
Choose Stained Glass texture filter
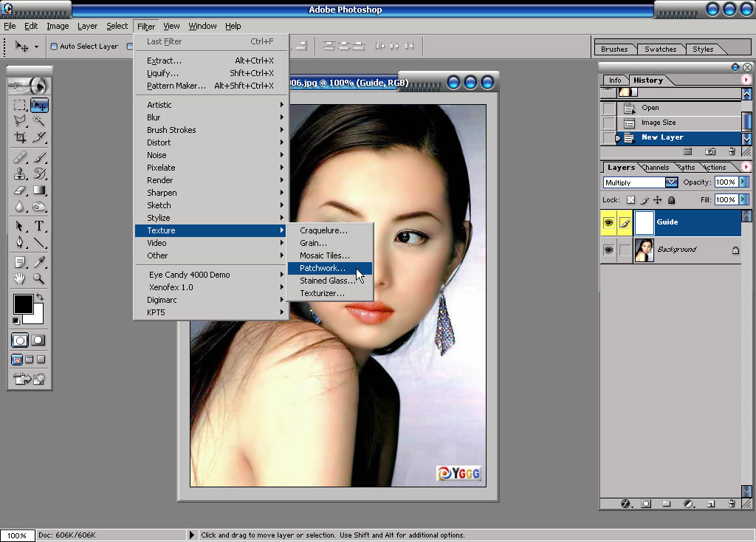pyautogui.click(x=330, y=281)
